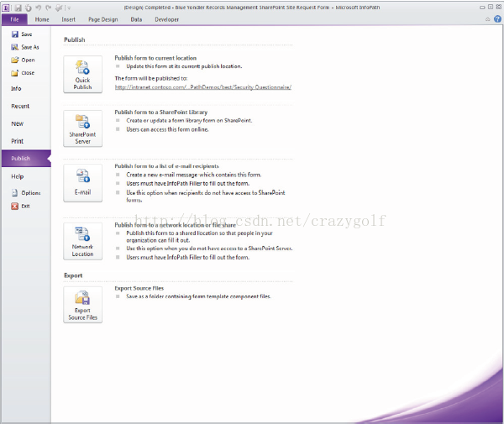The image size is (504, 424).
Task: Click the undo icon in title bar
Action: pyautogui.click(x=39, y=8)
